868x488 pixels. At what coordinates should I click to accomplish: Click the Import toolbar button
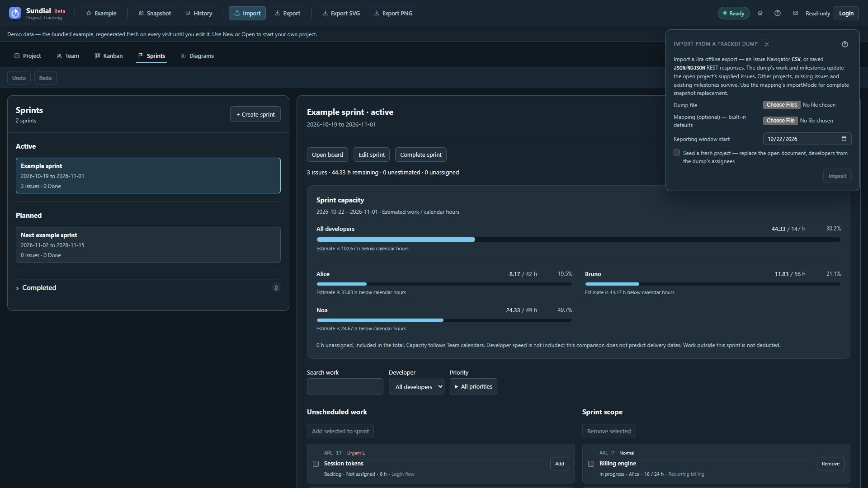coord(247,13)
